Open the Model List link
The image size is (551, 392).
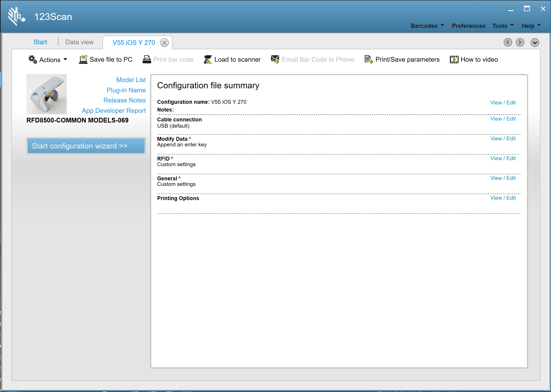tap(131, 80)
